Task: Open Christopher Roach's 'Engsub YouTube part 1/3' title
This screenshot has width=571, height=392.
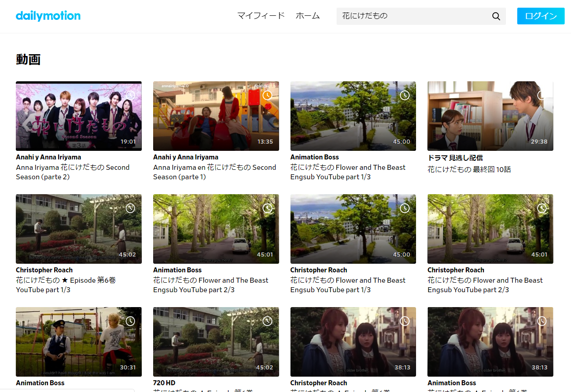Action: tap(348, 285)
